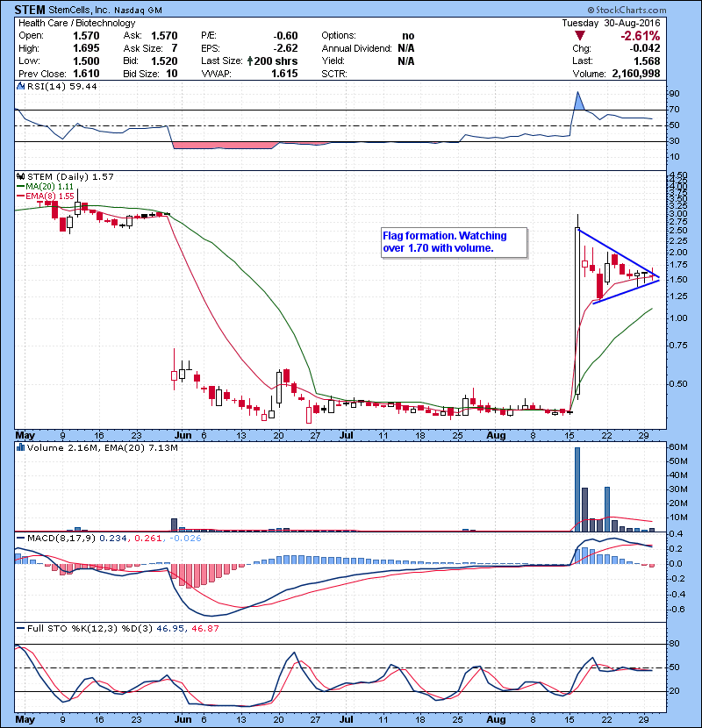Click the Health Care / Biotechnology sector text
702x728 pixels.
pyautogui.click(x=76, y=23)
